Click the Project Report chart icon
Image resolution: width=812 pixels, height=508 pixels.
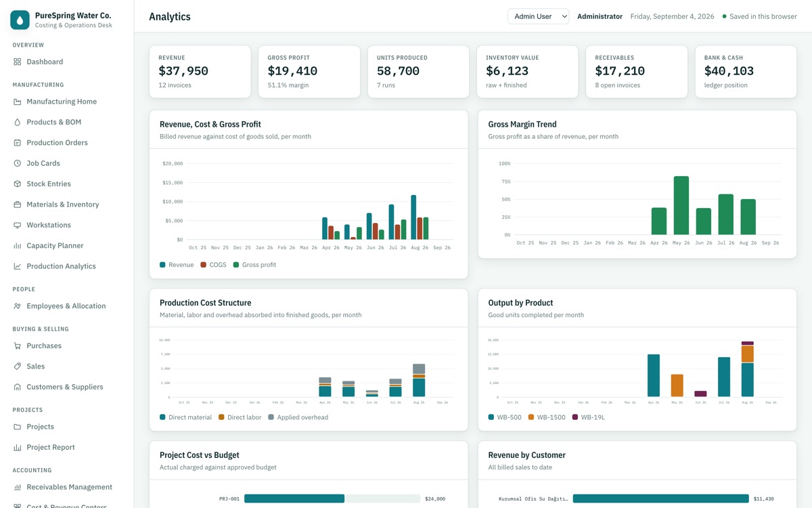pos(18,447)
